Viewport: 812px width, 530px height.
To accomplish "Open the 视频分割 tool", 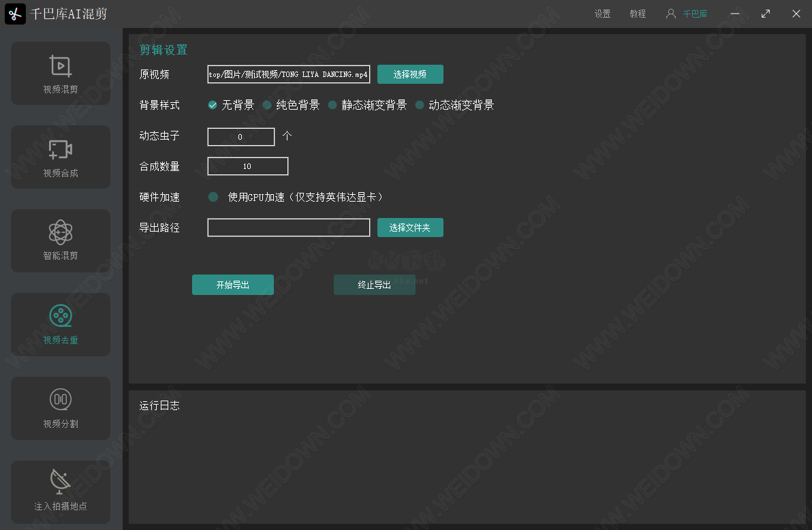I will coord(60,408).
